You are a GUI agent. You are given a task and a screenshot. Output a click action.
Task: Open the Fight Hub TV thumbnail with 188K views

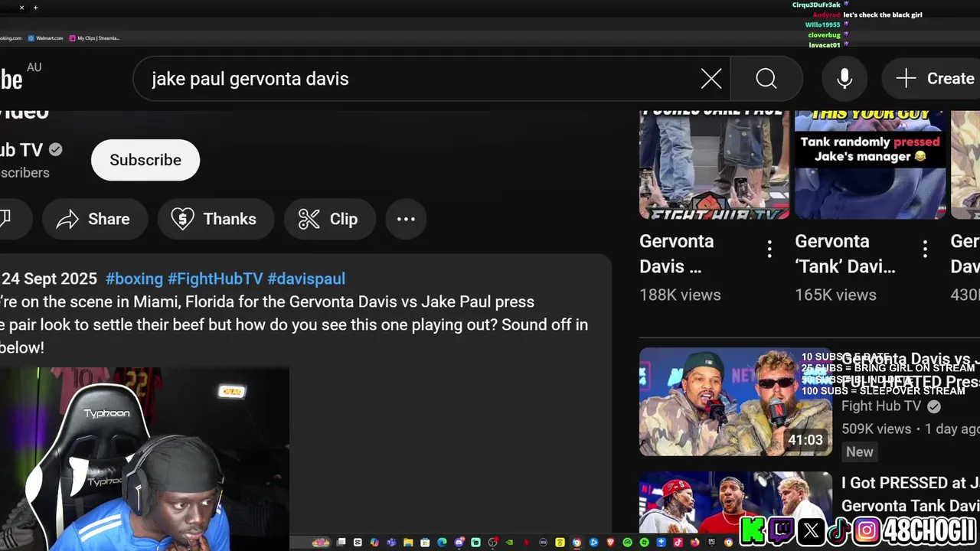(714, 165)
